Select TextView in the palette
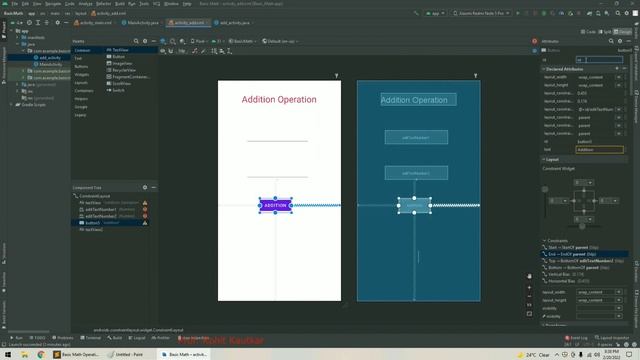640x360 pixels. coord(120,50)
